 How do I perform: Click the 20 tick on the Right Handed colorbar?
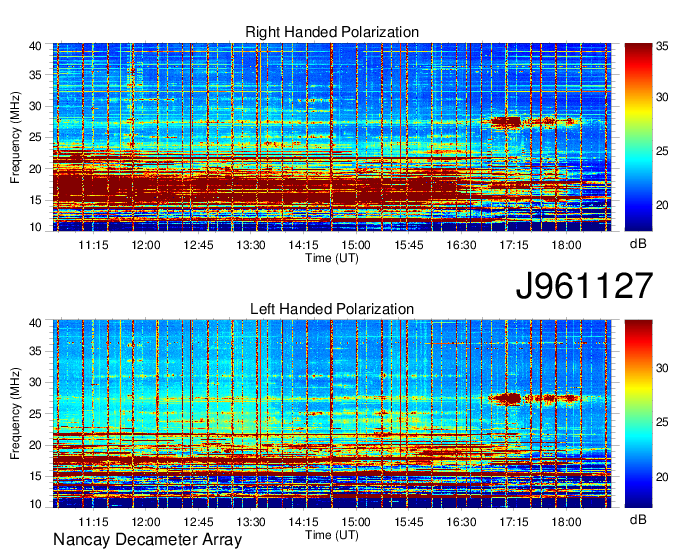[x=662, y=205]
